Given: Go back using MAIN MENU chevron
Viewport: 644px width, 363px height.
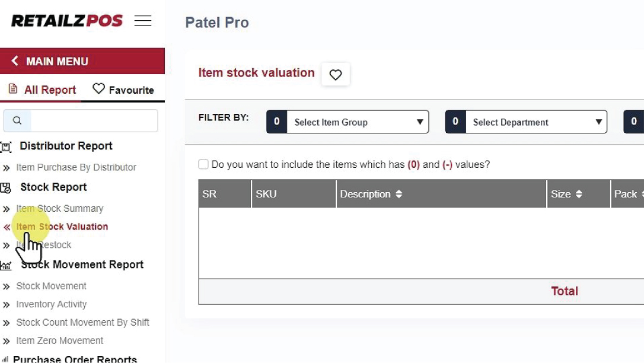Looking at the screenshot, I should point(15,61).
